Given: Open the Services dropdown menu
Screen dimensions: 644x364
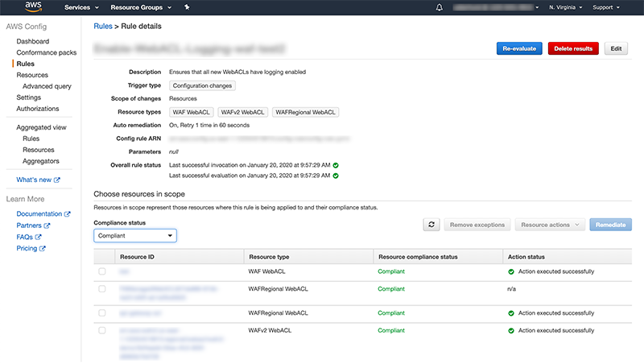Looking at the screenshot, I should click(81, 7).
